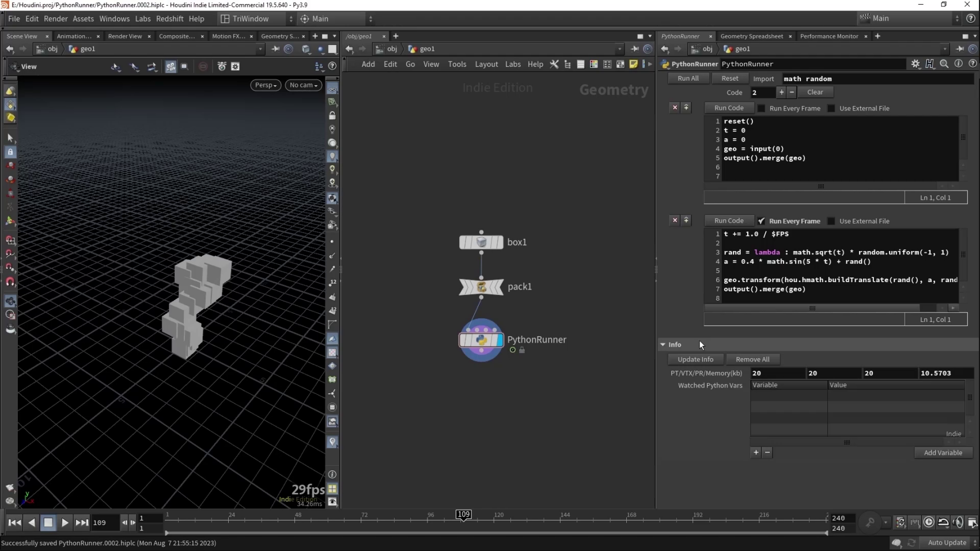Select the box1 node icon
Screen dimensions: 980x551
pos(481,242)
